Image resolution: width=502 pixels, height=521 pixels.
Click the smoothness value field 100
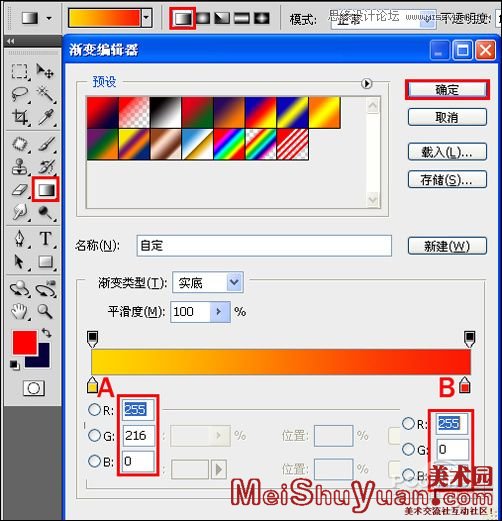click(190, 312)
